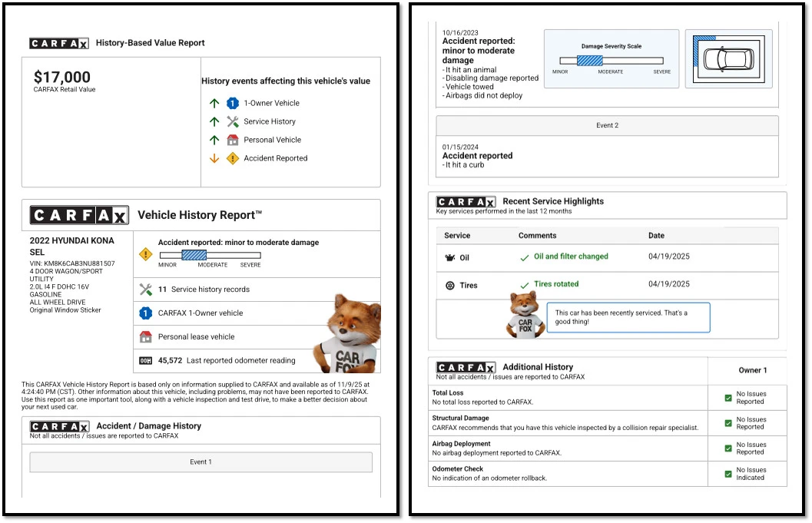Click the green up arrow beside Service History

coord(214,121)
